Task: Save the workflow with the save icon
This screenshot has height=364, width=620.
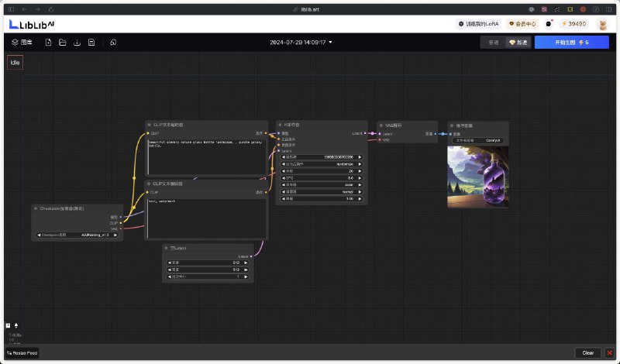Action: tap(91, 43)
